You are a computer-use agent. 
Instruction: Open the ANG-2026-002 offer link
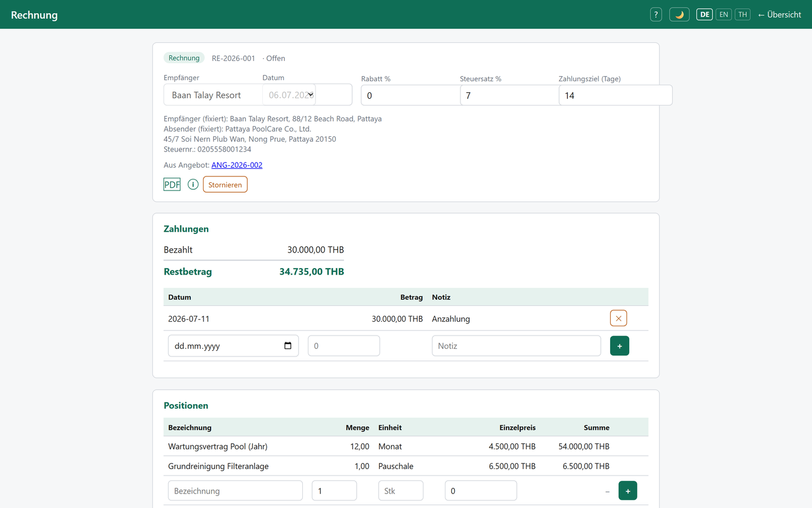[237, 165]
